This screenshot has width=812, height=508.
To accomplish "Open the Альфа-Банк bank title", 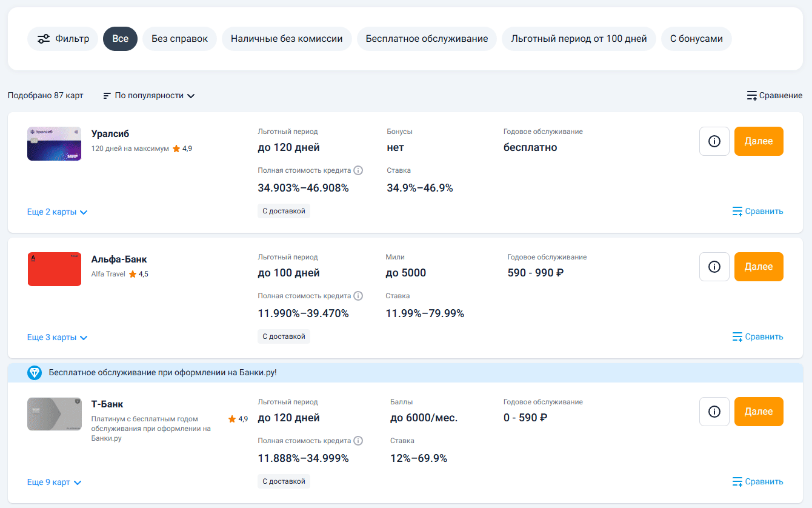I will 119,259.
